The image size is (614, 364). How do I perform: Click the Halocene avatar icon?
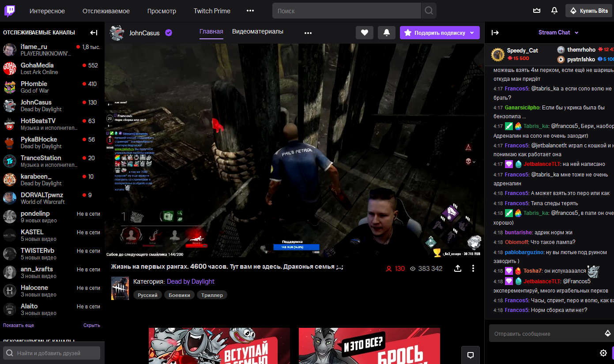[10, 291]
